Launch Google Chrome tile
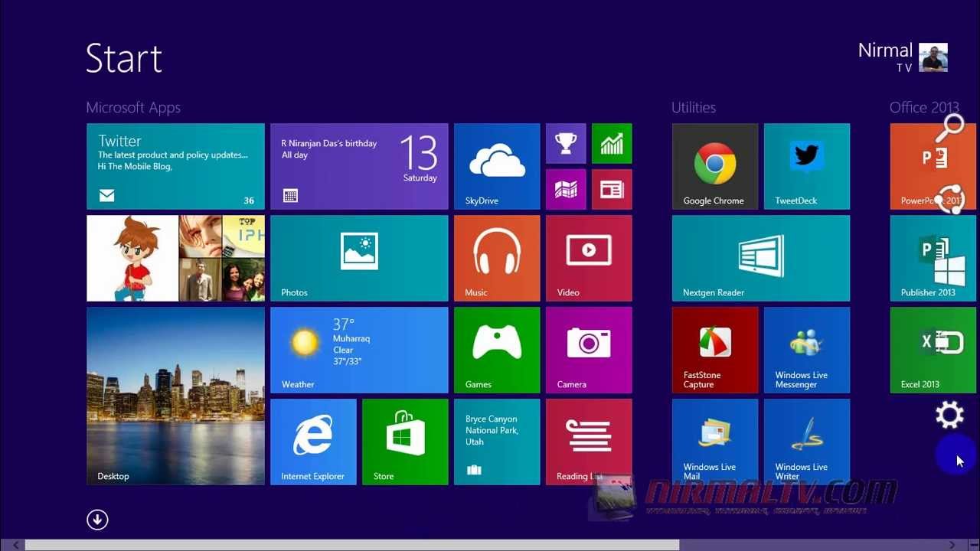980x551 pixels. click(715, 166)
